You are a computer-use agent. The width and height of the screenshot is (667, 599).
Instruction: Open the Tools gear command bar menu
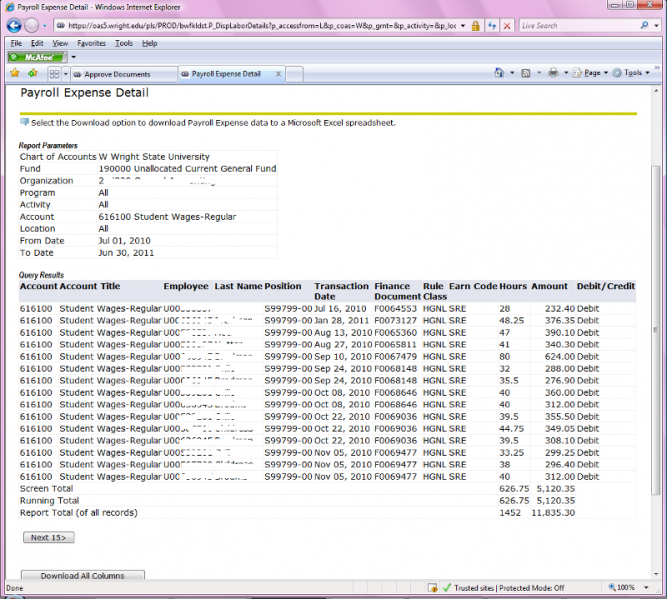(631, 73)
